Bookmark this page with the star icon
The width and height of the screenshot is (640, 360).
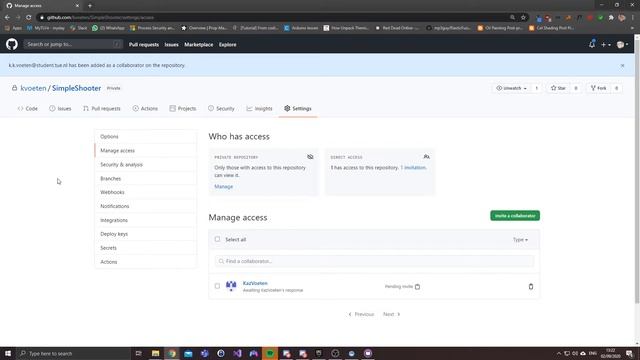coord(523,18)
